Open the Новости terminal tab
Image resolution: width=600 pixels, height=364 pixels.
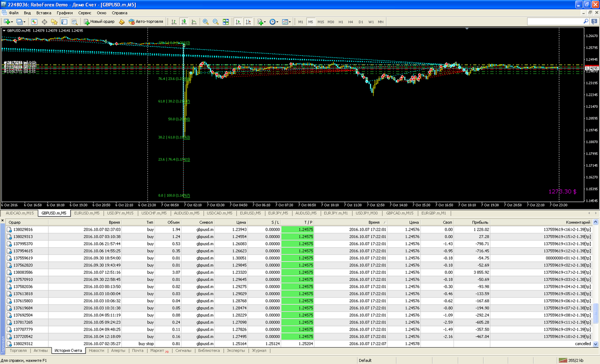click(x=96, y=351)
